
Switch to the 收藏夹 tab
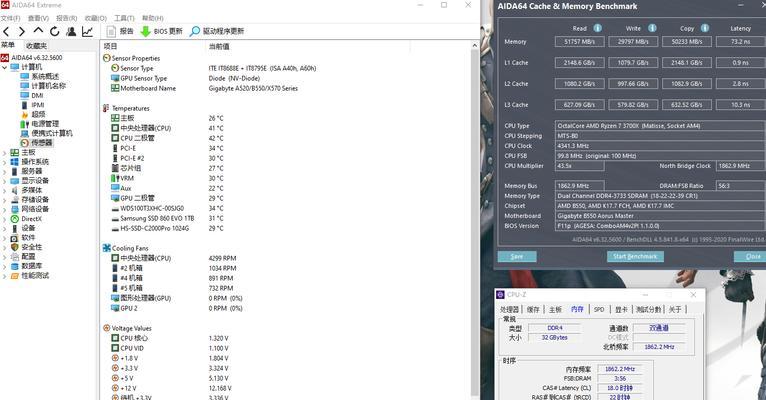[37, 46]
